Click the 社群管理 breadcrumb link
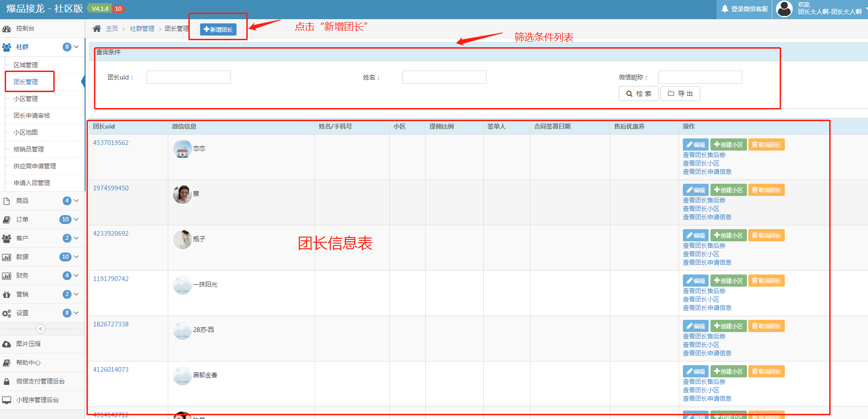Viewport: 868px width, 419px height. coord(142,29)
